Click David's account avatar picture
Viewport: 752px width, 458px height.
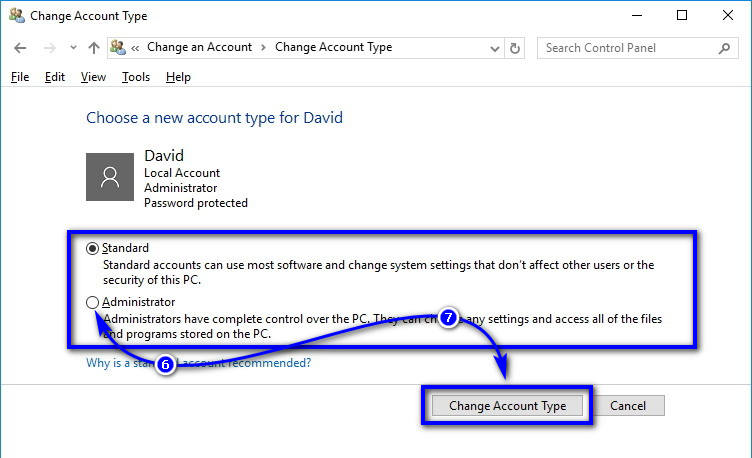point(110,177)
